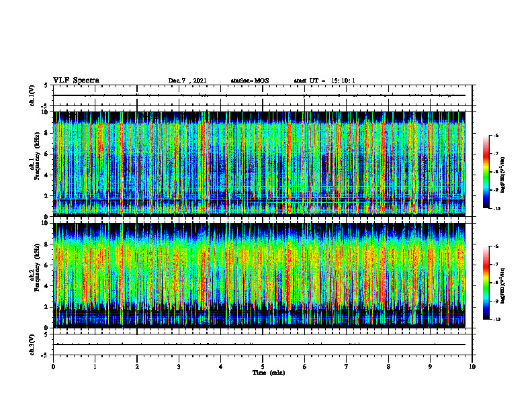
Task: Click the ch.3 voltage waveform trace
Action: (x=259, y=345)
